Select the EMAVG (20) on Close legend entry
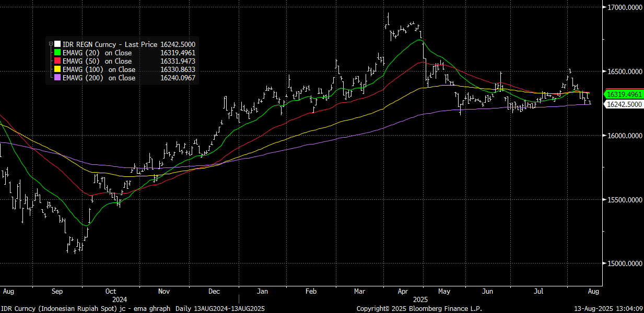The width and height of the screenshot is (644, 313). tap(97, 53)
